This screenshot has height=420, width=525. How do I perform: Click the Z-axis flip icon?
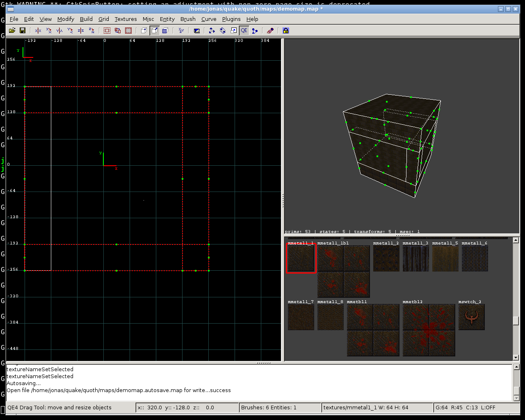click(x=81, y=30)
